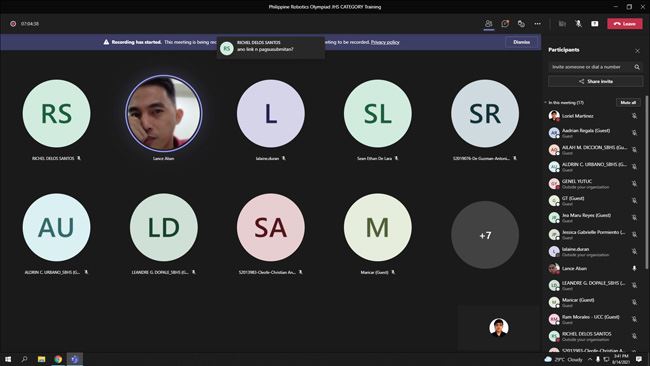Click ALDRIN C. URBANO mic icon in list

(x=634, y=167)
